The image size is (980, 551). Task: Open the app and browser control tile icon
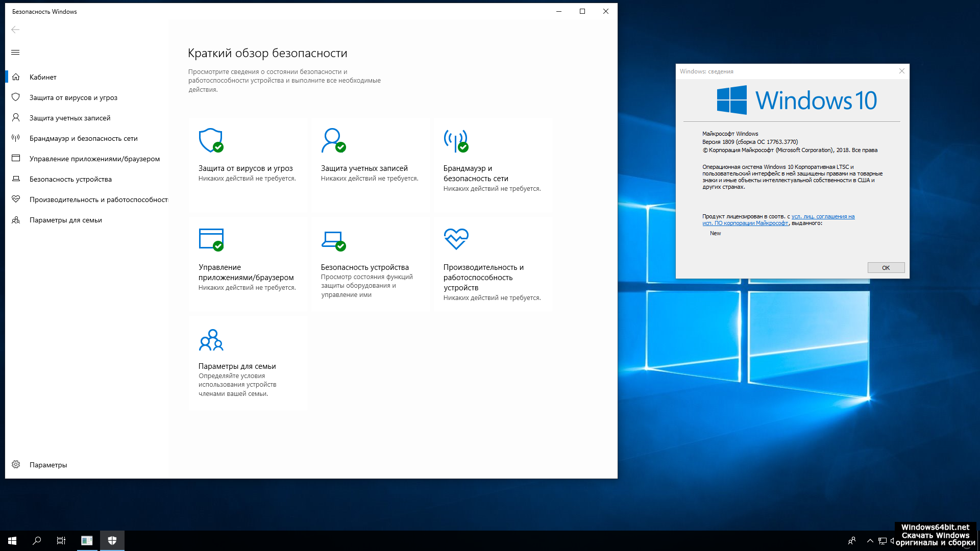pos(211,239)
